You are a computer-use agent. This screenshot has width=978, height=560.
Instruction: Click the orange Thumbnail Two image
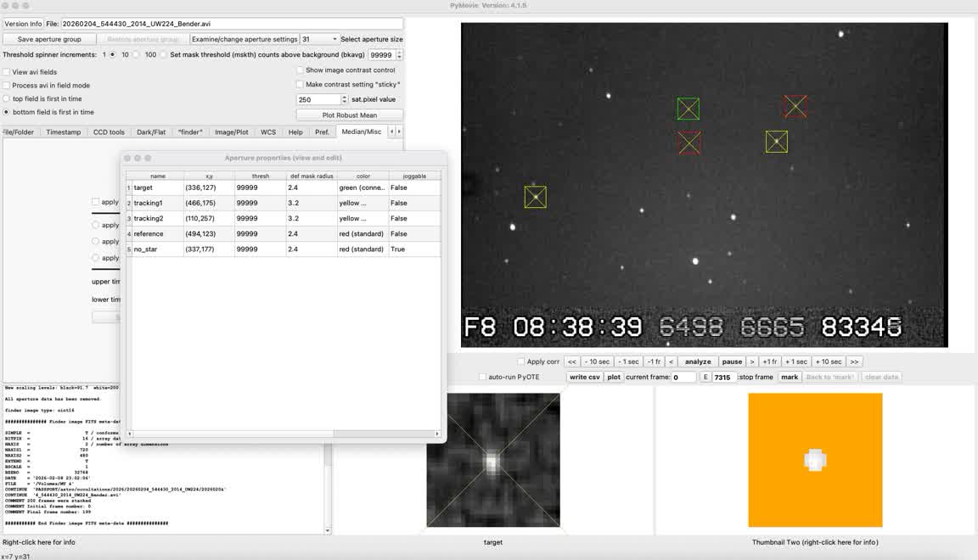coord(815,460)
